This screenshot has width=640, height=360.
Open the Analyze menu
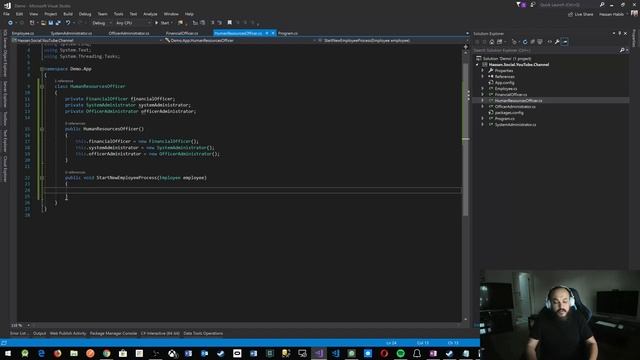coord(150,14)
